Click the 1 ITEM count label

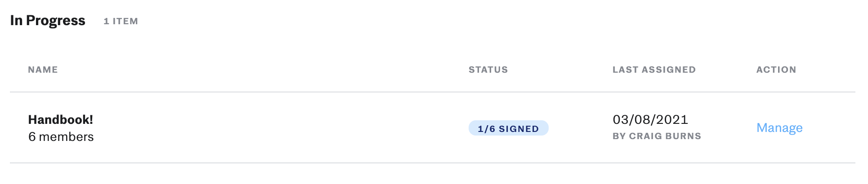click(121, 21)
